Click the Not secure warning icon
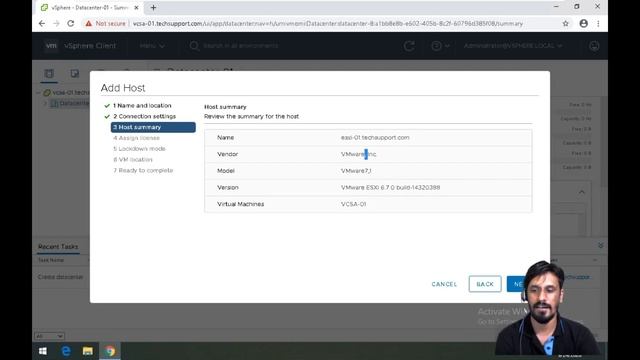Viewport: 640px width, 360px height. click(x=89, y=24)
